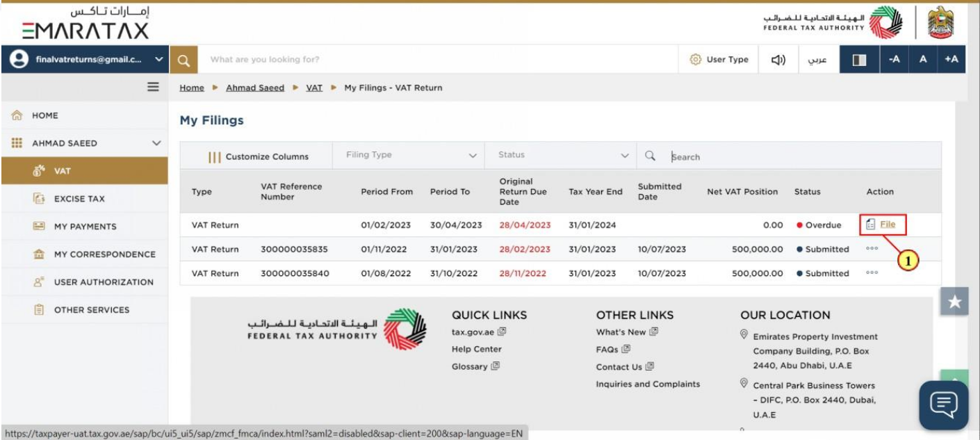Open the Contact Us link
The width and height of the screenshot is (980, 440).
click(625, 366)
